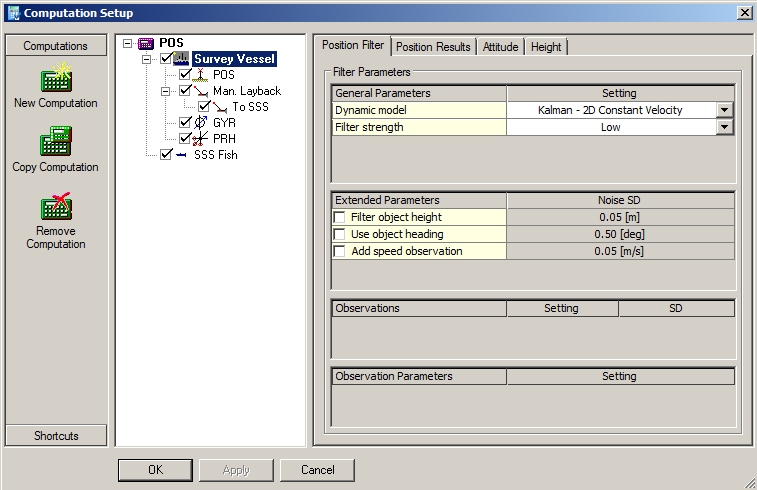Uncheck the Man. Layback checkbox

(185, 91)
